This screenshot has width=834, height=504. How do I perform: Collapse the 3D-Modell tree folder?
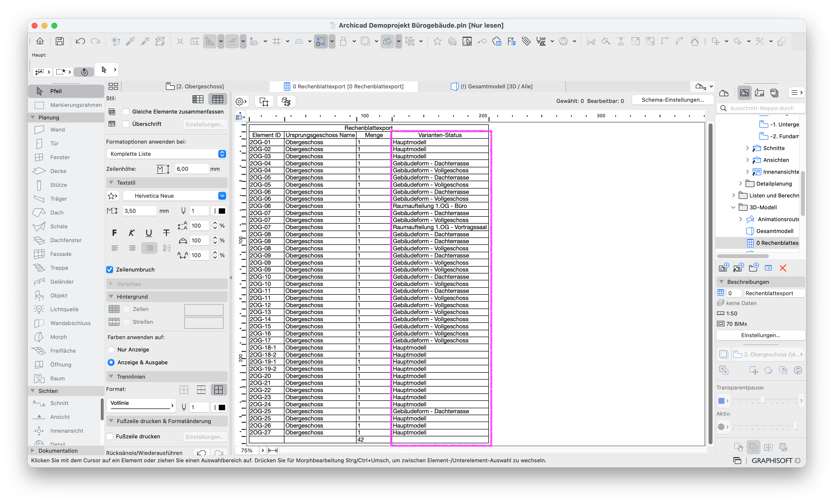coord(734,208)
